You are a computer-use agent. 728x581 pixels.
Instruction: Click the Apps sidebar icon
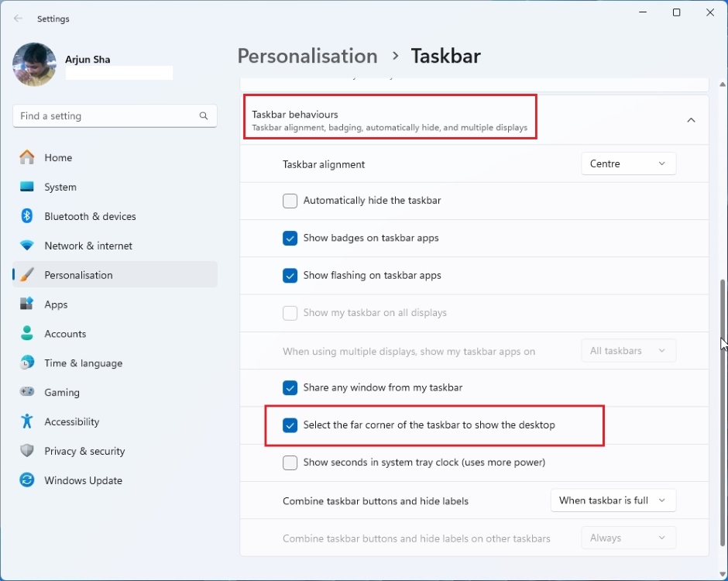(x=26, y=304)
